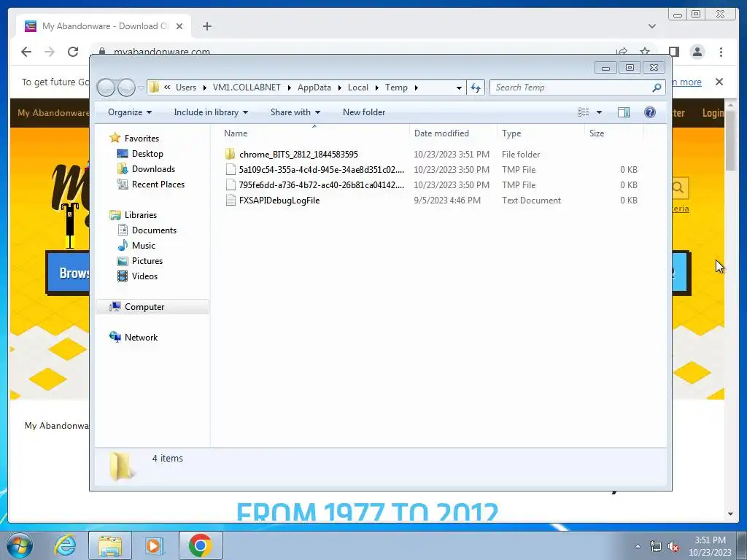Open Downloads in Favorites

tap(153, 169)
